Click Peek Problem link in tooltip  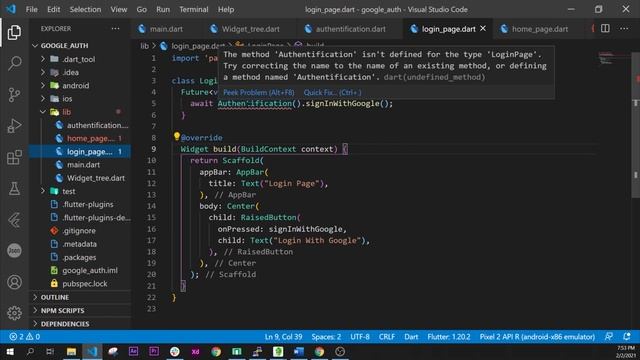pos(258,92)
